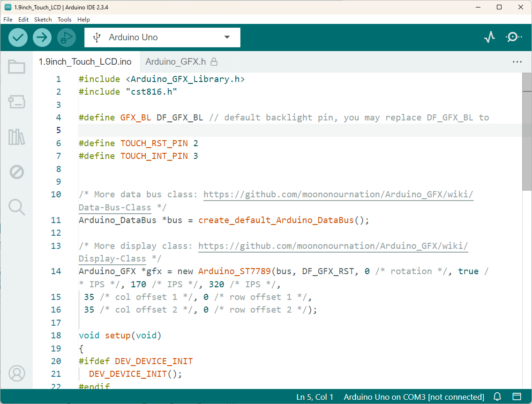
Task: Upload the sketch with arrow button
Action: (42, 37)
